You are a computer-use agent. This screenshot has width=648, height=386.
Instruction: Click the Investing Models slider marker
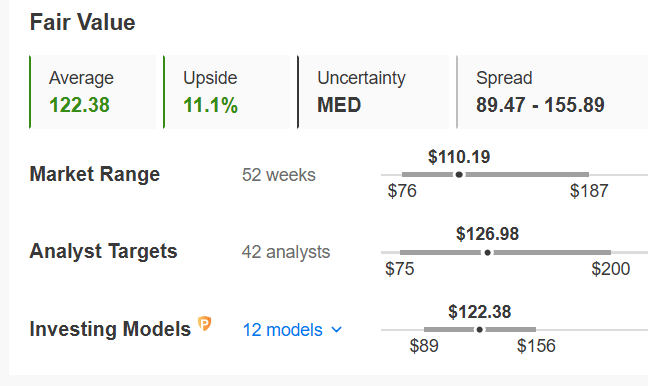click(479, 330)
